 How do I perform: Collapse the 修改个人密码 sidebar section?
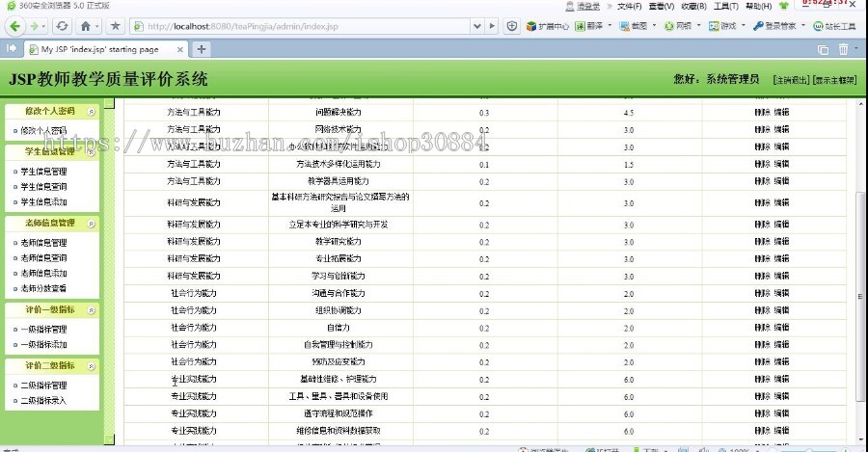[92, 112]
